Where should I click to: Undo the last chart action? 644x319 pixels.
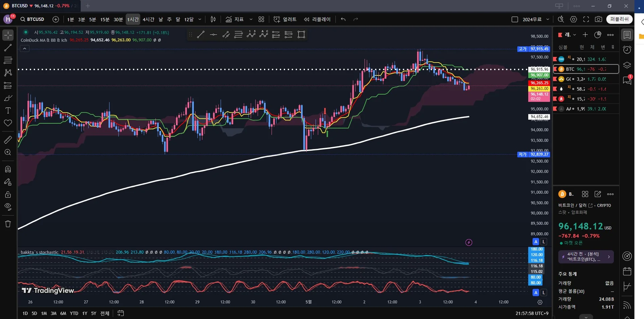click(343, 19)
